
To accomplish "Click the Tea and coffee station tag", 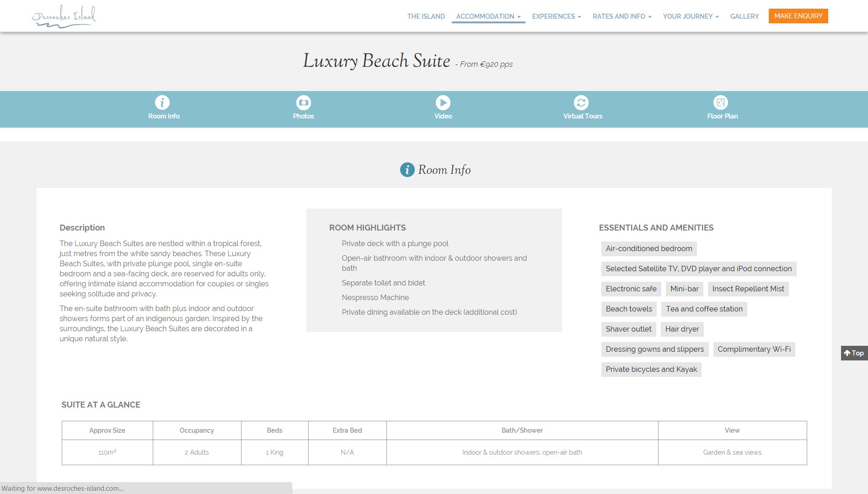I will tap(704, 309).
